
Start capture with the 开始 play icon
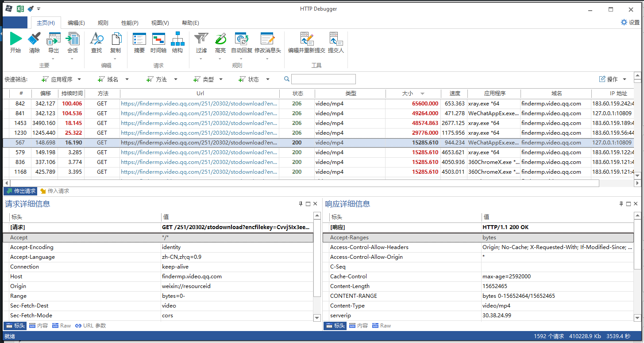pos(15,39)
